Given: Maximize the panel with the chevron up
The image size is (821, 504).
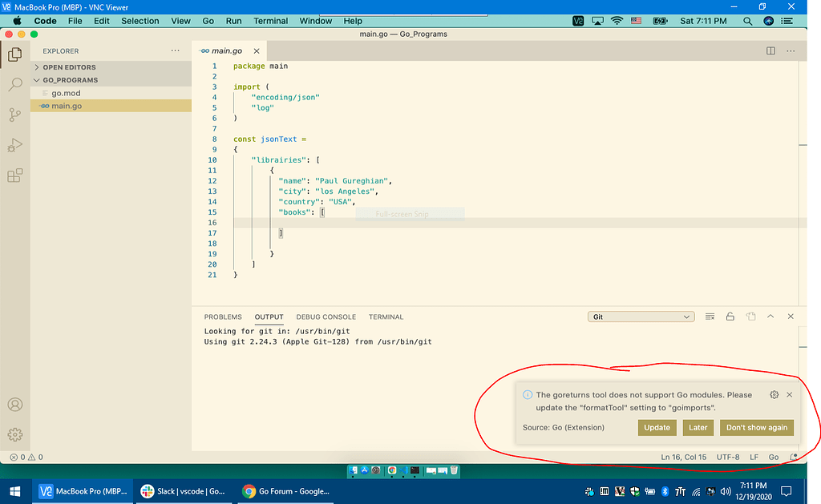Looking at the screenshot, I should click(770, 317).
